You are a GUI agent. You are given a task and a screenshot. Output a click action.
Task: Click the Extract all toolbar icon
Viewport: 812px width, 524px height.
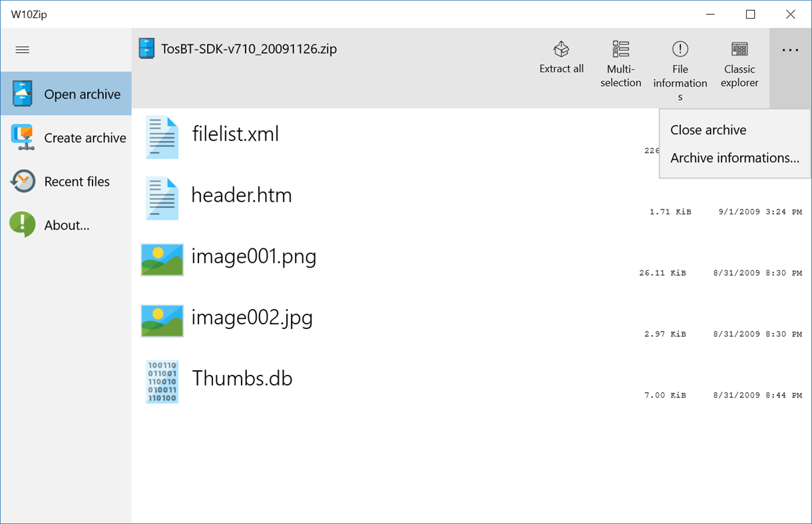click(561, 49)
